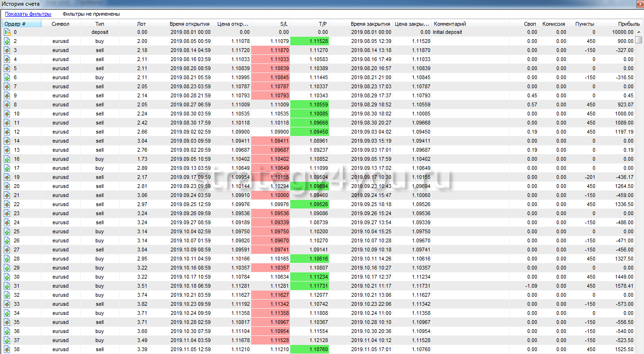The image size is (644, 354).
Task: Click the icon of order 33
Action: pyautogui.click(x=7, y=304)
